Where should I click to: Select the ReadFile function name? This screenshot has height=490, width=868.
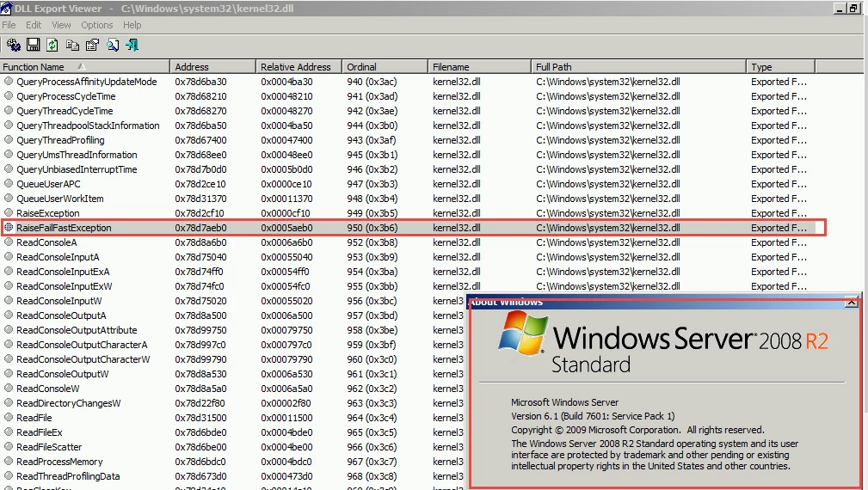[34, 418]
